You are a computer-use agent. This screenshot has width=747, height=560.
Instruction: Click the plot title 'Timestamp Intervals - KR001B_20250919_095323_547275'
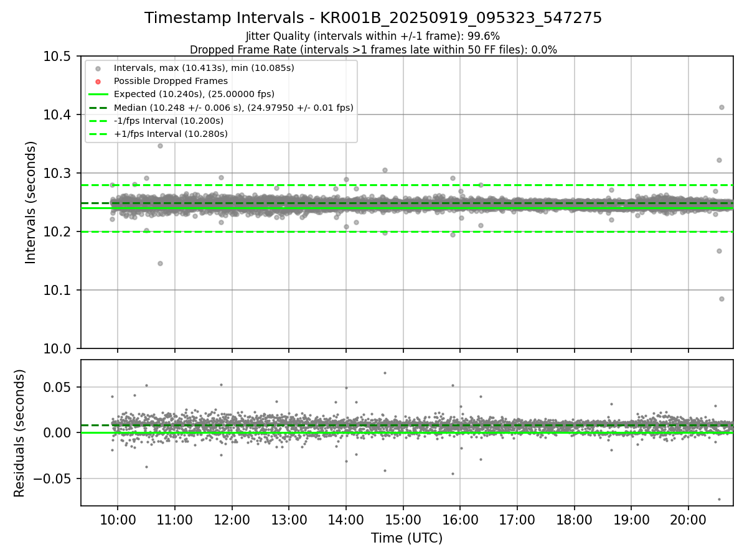point(373,18)
